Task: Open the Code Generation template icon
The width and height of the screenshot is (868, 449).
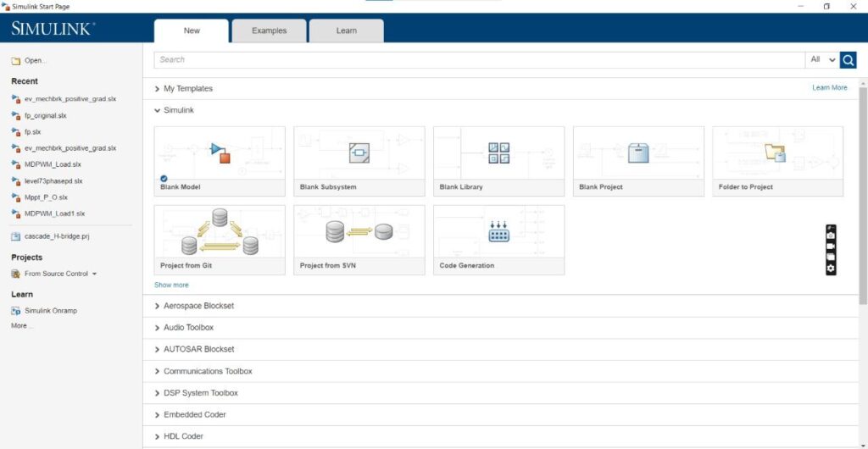Action: click(498, 231)
